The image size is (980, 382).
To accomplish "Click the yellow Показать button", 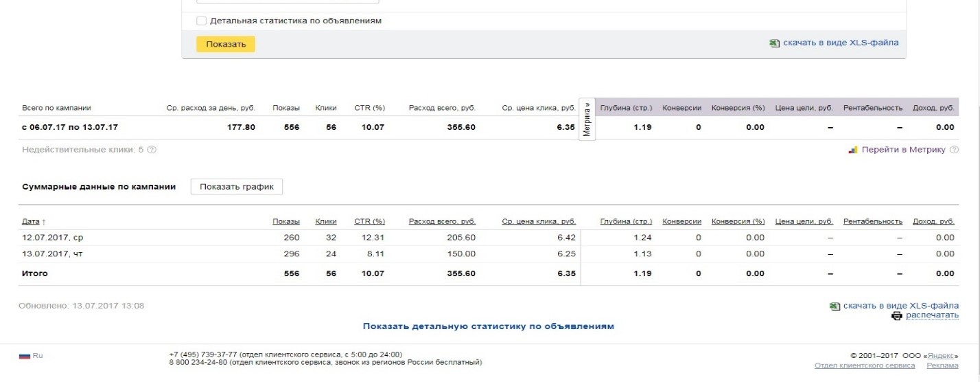I will click(x=226, y=44).
